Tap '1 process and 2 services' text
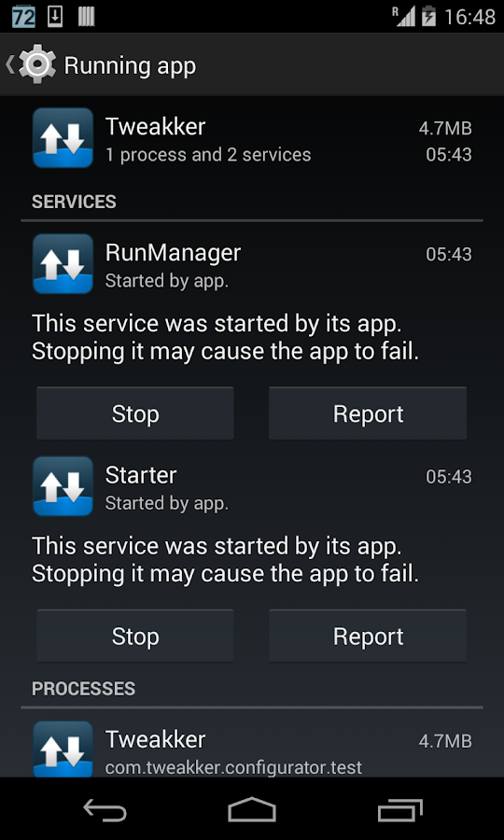The height and width of the screenshot is (840, 504). (208, 155)
